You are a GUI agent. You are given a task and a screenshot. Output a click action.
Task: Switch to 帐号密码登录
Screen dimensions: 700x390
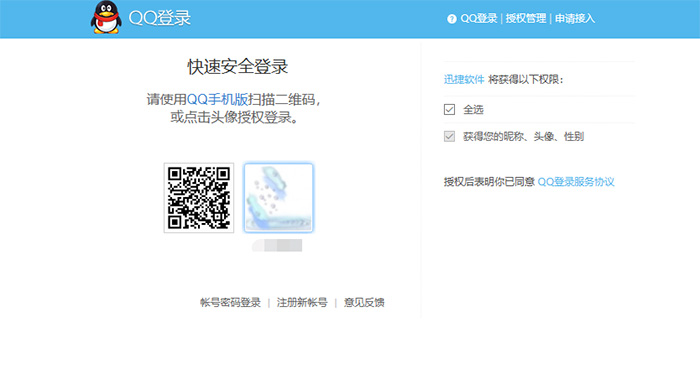(230, 303)
